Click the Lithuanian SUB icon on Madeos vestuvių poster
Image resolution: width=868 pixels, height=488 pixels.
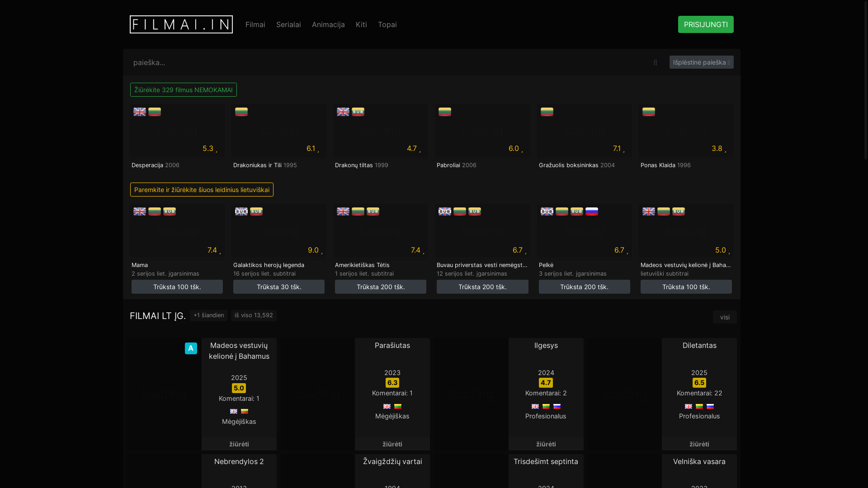click(x=679, y=211)
